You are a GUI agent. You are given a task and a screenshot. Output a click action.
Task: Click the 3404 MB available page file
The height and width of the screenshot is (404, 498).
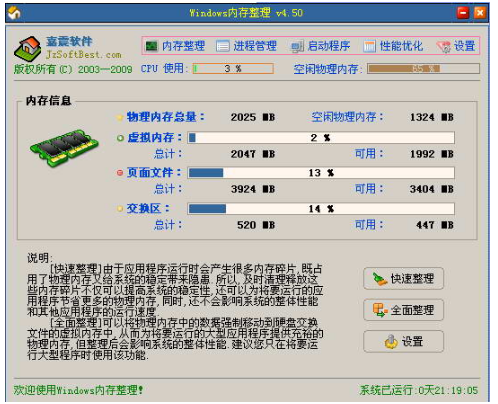tap(432, 189)
